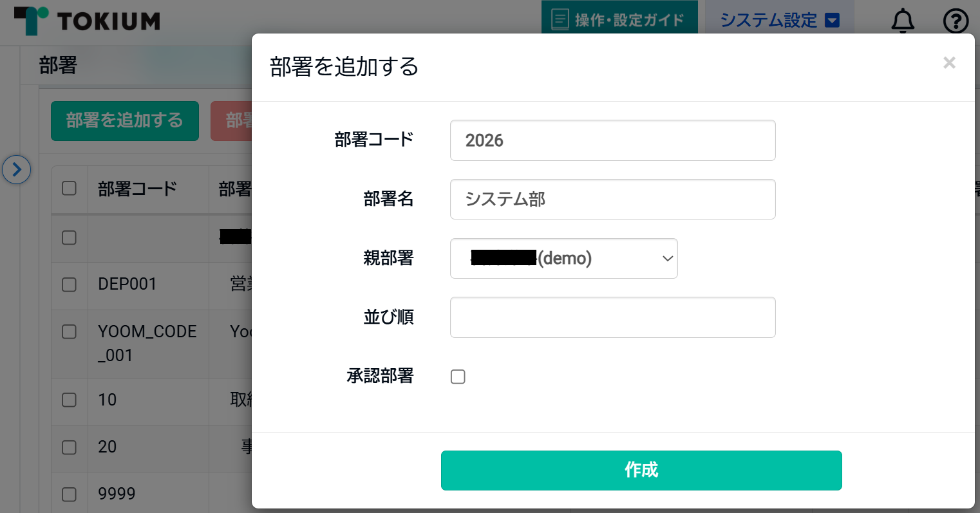Viewport: 980px width, 513px height.
Task: Focus the 部署名 text field
Action: [x=612, y=200]
